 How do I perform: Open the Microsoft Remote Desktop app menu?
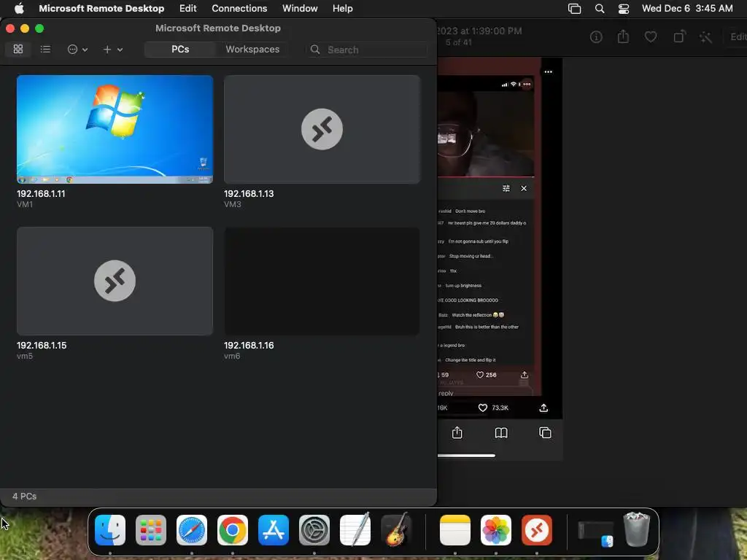101,8
